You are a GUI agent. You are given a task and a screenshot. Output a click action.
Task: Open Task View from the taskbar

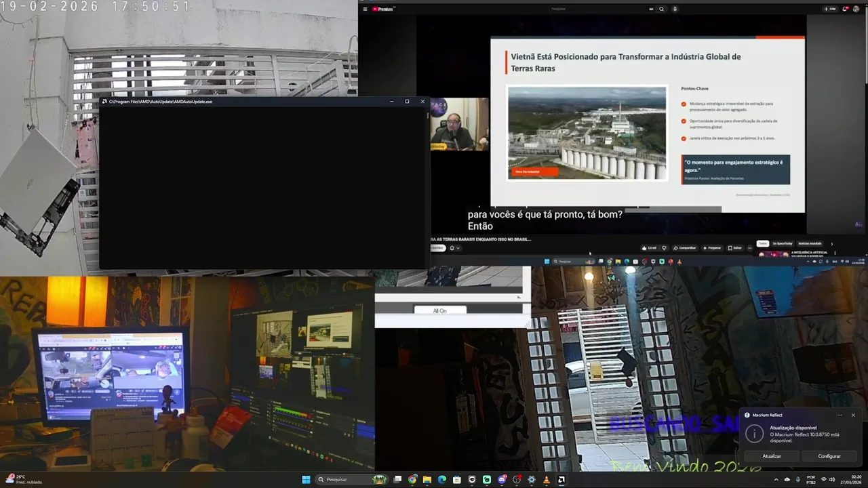(397, 480)
